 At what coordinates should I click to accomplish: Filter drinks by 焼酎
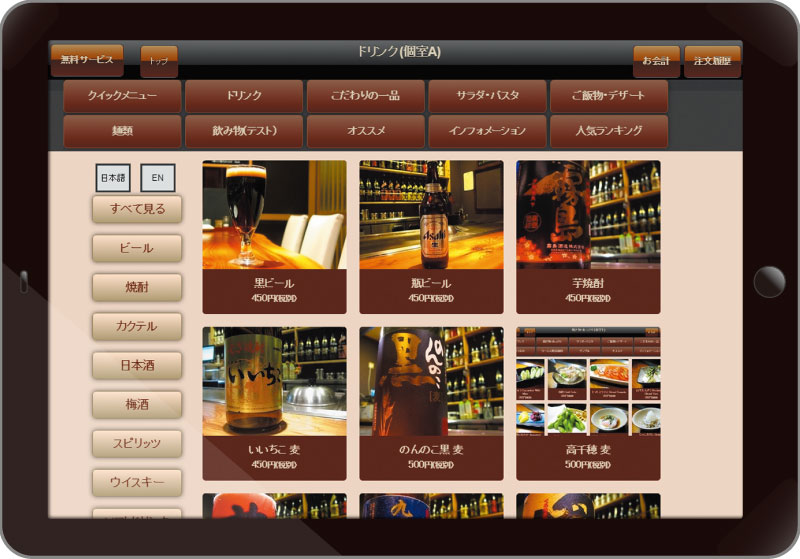click(x=137, y=287)
